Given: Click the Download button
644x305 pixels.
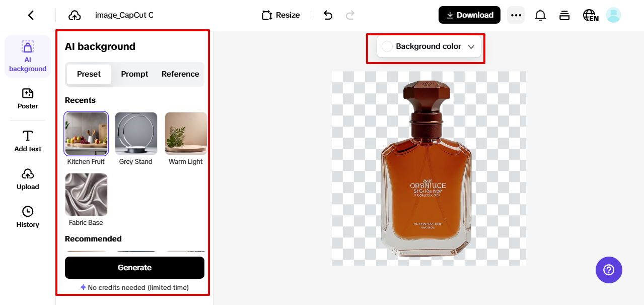Looking at the screenshot, I should pos(469,15).
